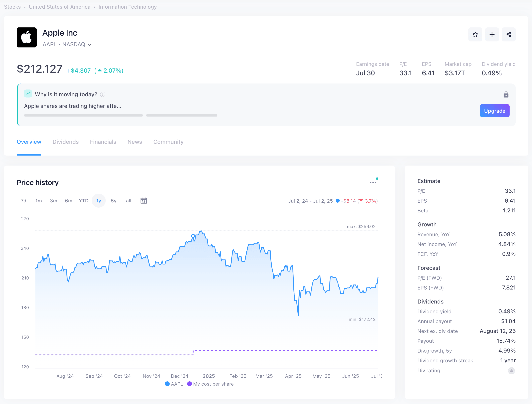Click the +$4.307 daily change

click(x=79, y=70)
